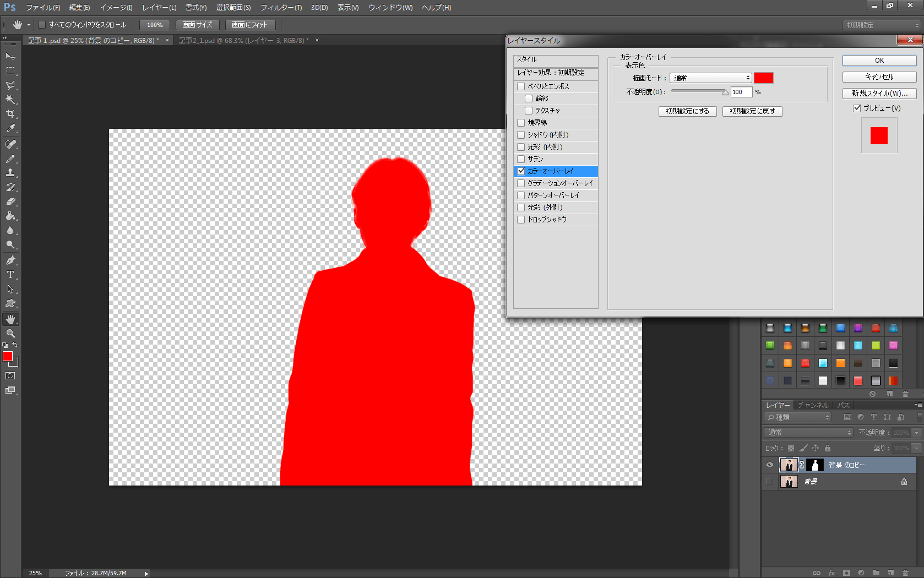Open the layer 不透明度 dropdown arrow
Image resolution: width=924 pixels, height=578 pixels.
[917, 433]
